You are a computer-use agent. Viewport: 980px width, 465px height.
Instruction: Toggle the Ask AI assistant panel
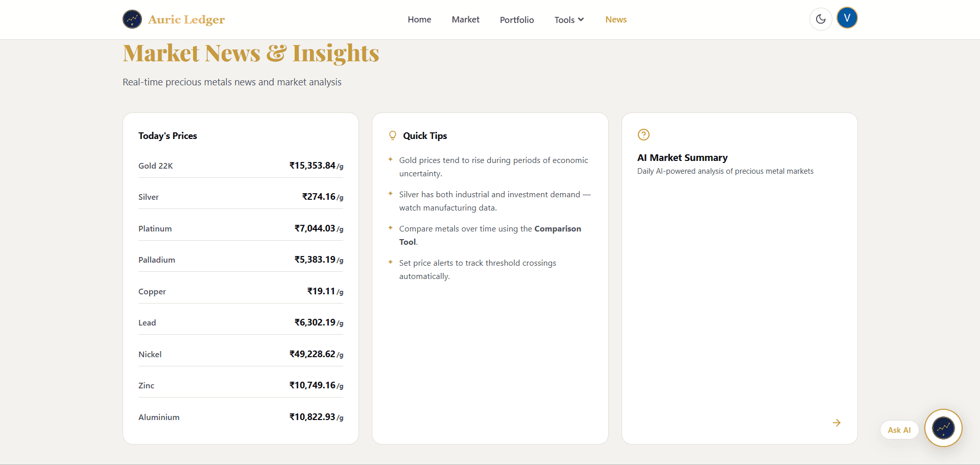[x=899, y=430]
